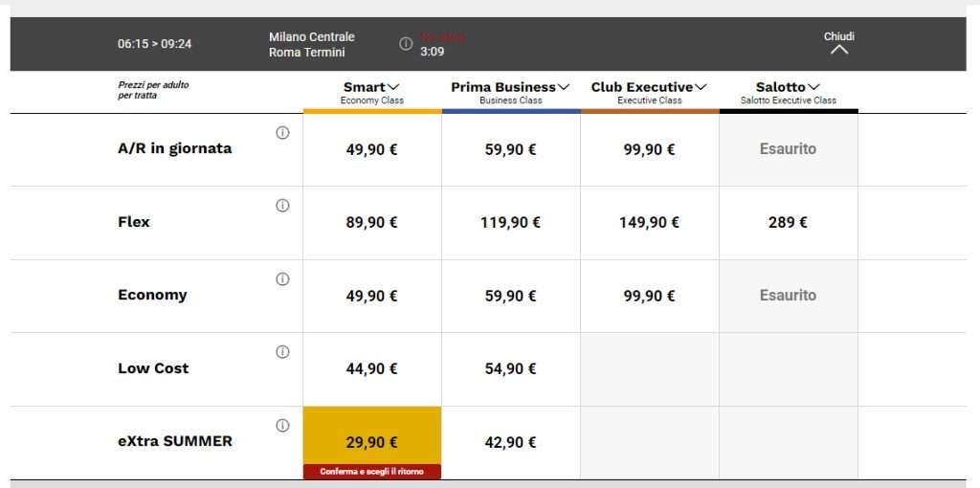The width and height of the screenshot is (980, 488).
Task: Choose Economy Club Executive 99,90 €
Action: (649, 297)
